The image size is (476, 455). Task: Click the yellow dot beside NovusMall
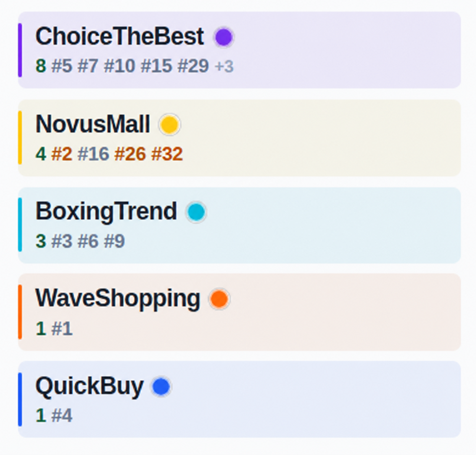coord(170,125)
